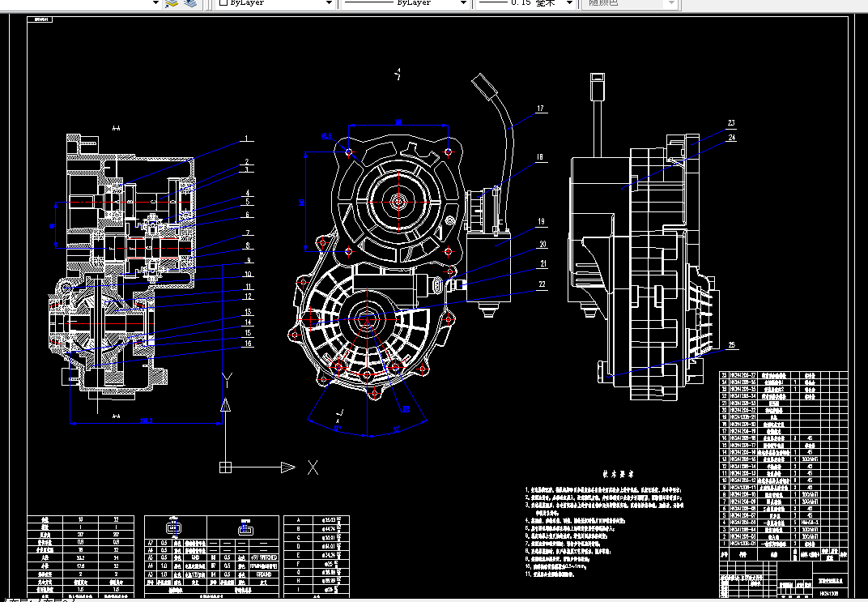This screenshot has height=602, width=868.
Task: Select row letter F in tolerance table
Action: click(298, 563)
